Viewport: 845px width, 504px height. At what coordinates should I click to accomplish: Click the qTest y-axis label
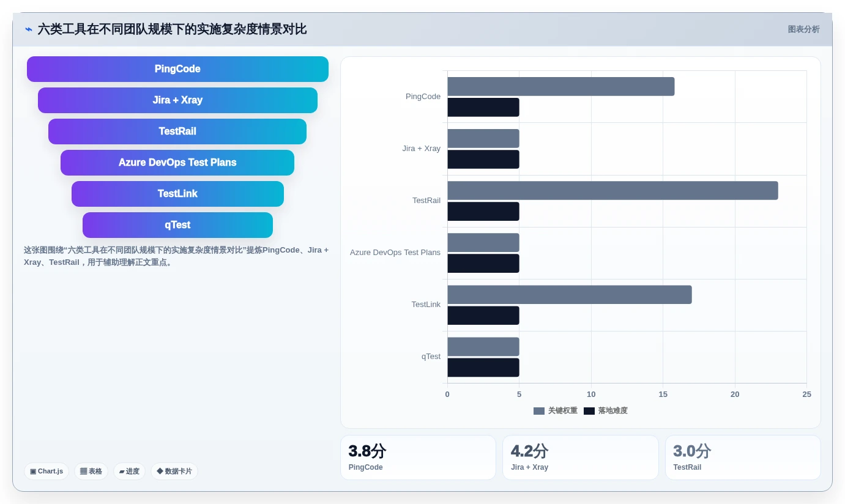tap(431, 357)
